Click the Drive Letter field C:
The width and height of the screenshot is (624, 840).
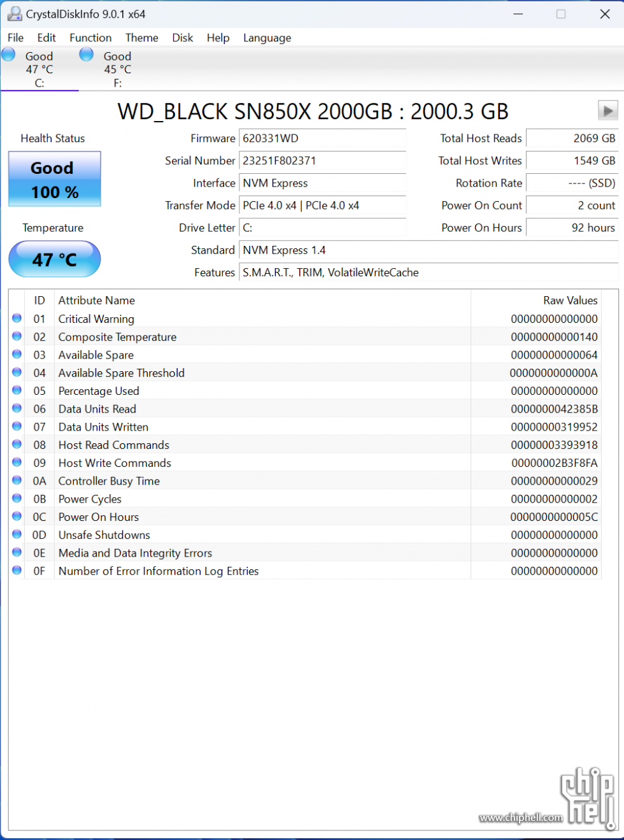point(322,227)
